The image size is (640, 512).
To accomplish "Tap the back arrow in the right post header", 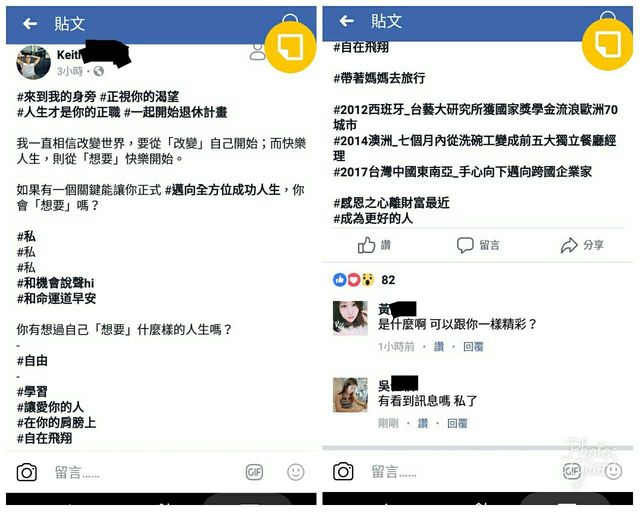I will pos(347,21).
